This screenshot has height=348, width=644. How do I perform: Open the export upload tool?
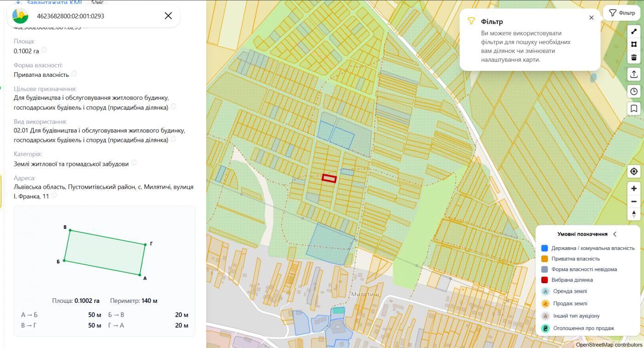pos(634,74)
